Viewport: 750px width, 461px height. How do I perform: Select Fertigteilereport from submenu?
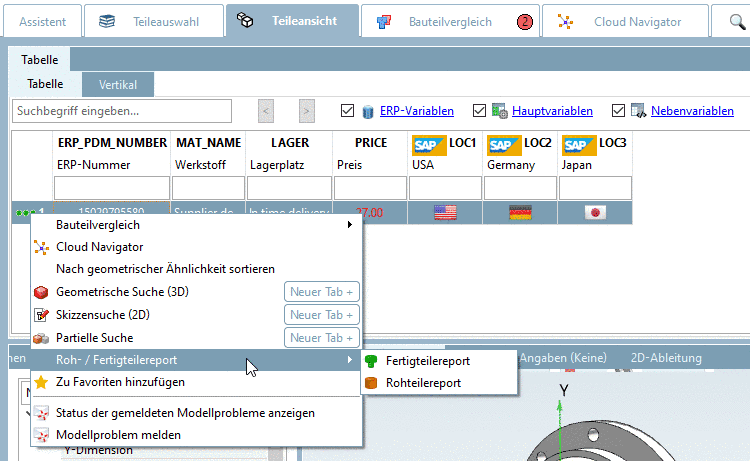439,361
